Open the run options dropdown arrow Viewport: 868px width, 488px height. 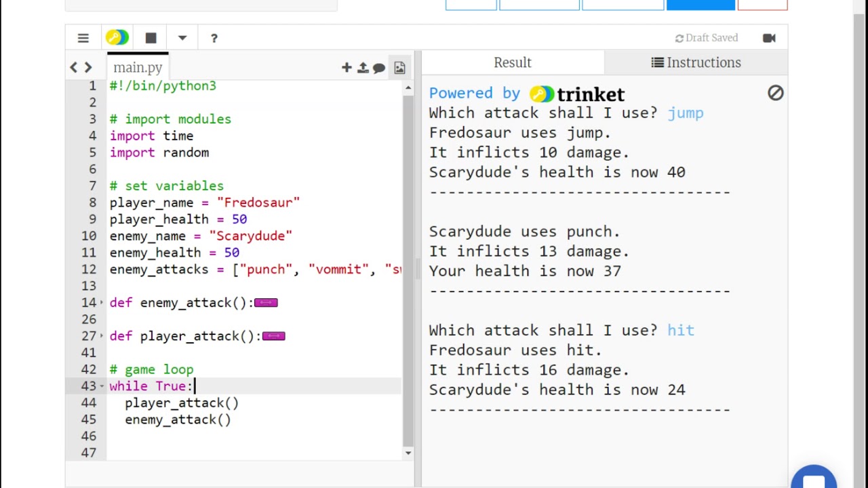(x=182, y=38)
